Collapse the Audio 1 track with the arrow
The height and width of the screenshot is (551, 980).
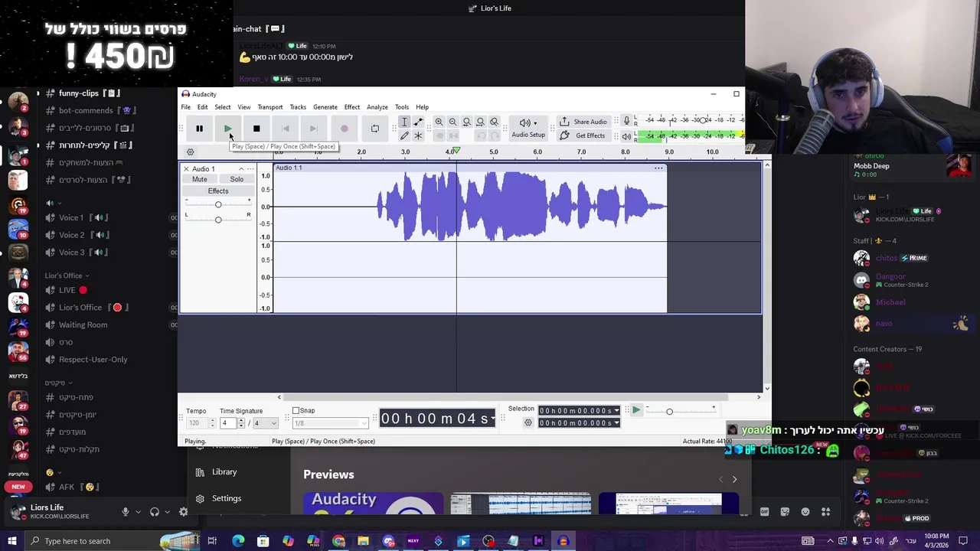(x=241, y=169)
